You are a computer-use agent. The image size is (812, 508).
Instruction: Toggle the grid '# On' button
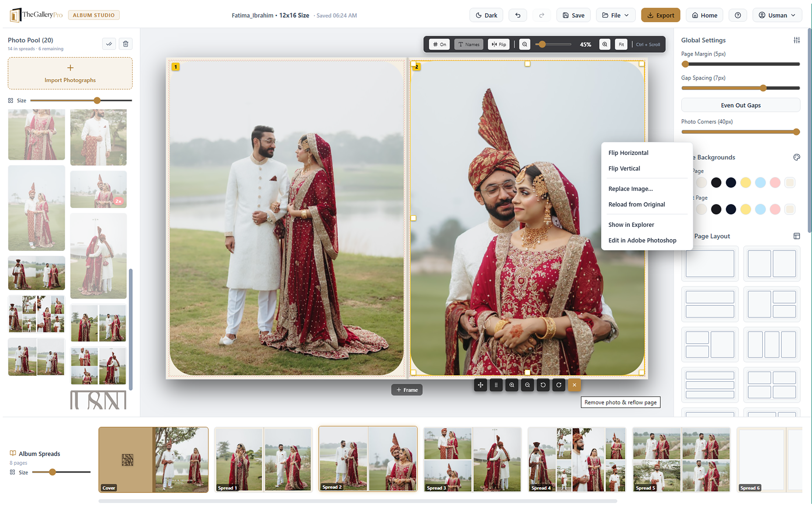coord(439,44)
